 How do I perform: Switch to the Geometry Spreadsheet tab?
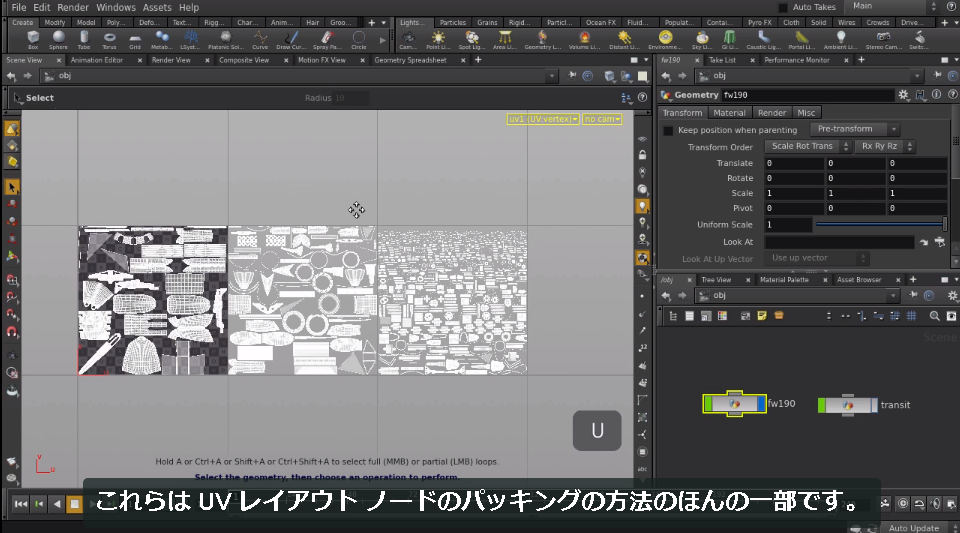[410, 60]
